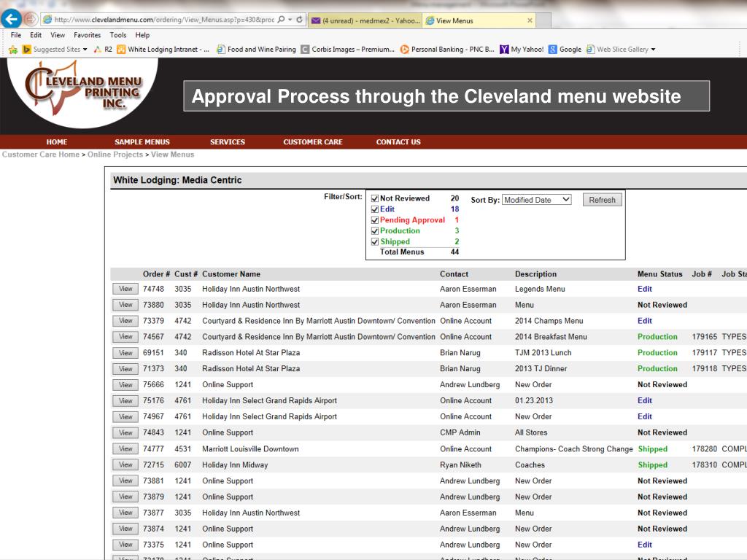Open the Favorites menu
The image size is (747, 560).
coord(88,35)
